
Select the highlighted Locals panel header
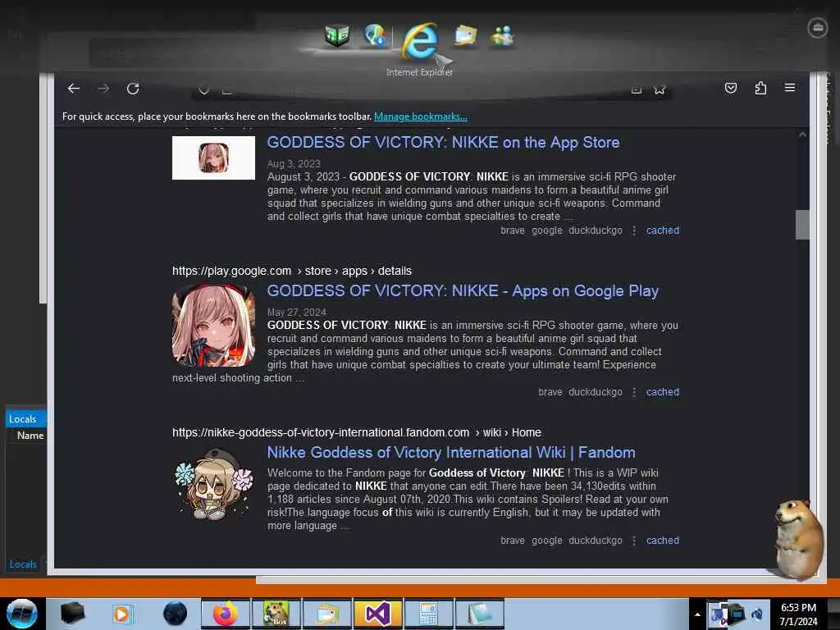25,419
